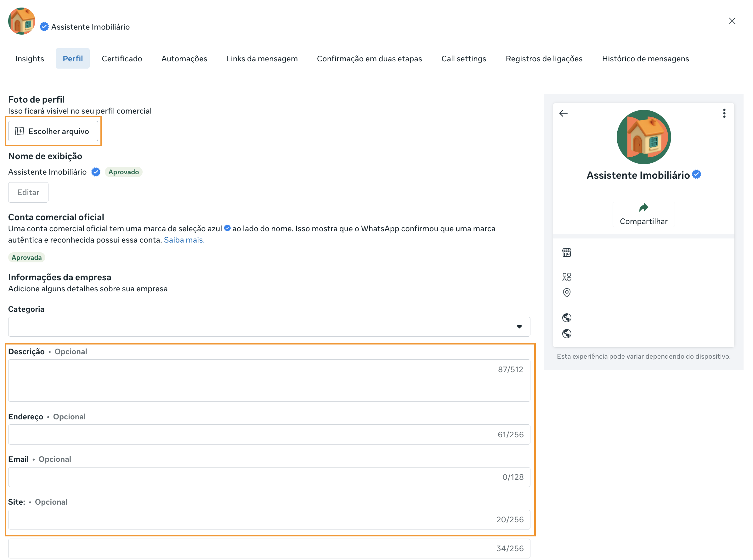This screenshot has height=560, width=753.
Task: Expand the Categoria dropdown
Action: [x=269, y=327]
